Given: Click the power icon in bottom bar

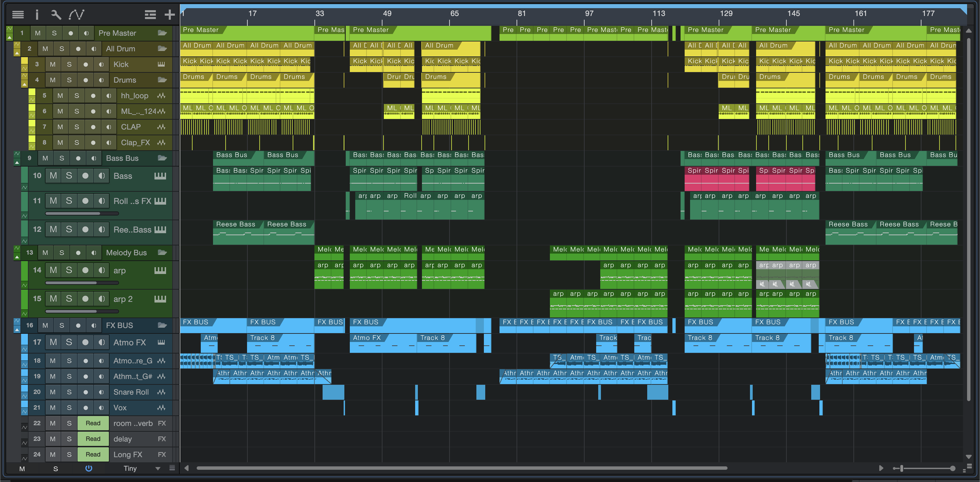Looking at the screenshot, I should pos(88,468).
